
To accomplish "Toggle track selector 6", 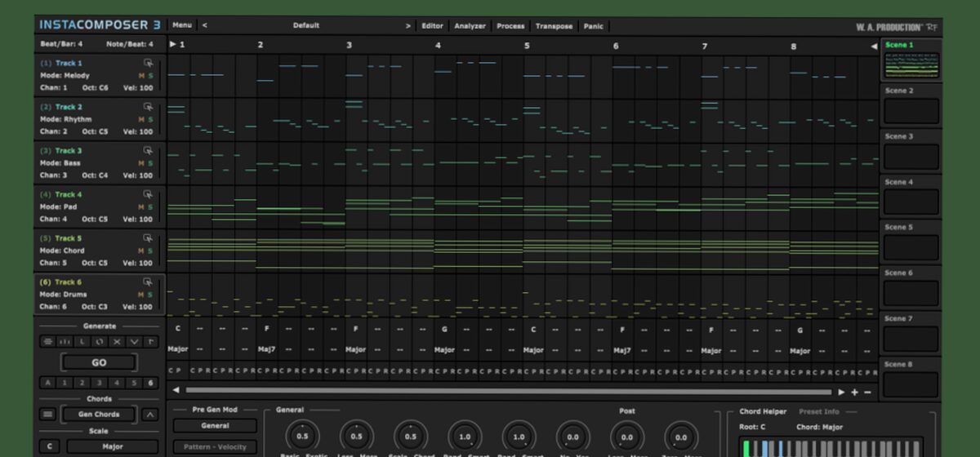I will pyautogui.click(x=150, y=383).
